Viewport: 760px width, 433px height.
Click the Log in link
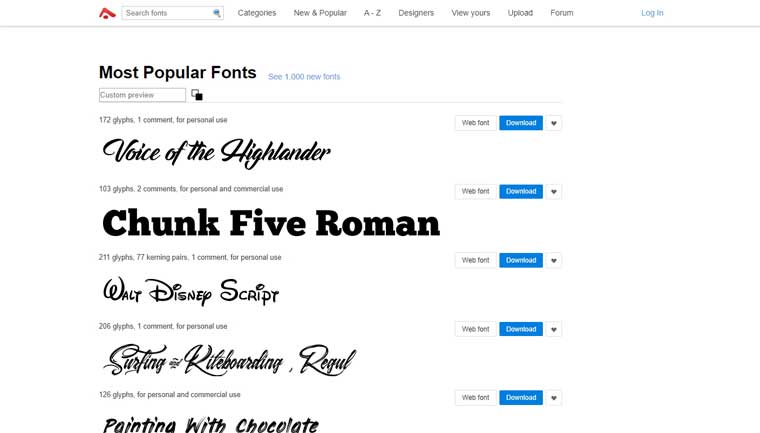652,13
